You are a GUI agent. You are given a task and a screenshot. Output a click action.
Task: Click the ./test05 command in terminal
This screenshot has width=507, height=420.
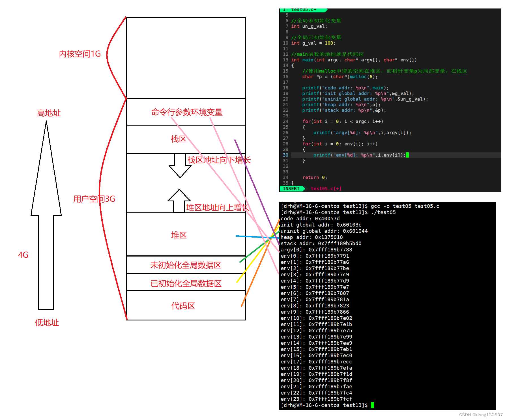coord(383,212)
